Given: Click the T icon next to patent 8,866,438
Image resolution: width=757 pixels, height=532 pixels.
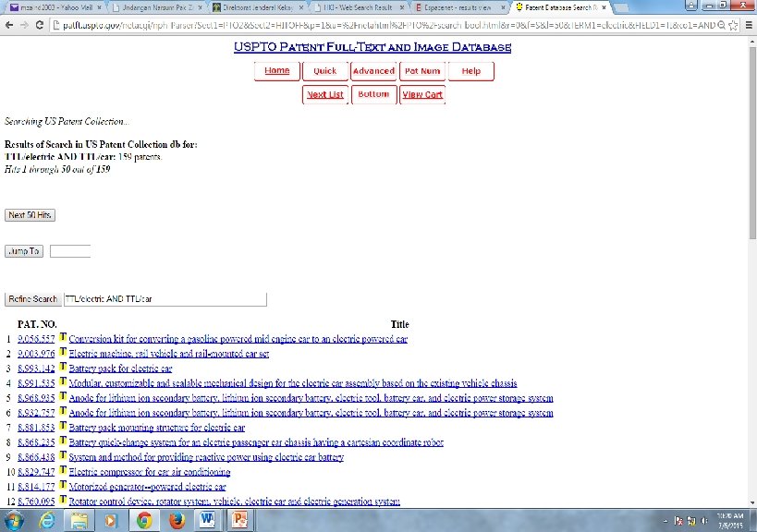Looking at the screenshot, I should click(x=63, y=455).
